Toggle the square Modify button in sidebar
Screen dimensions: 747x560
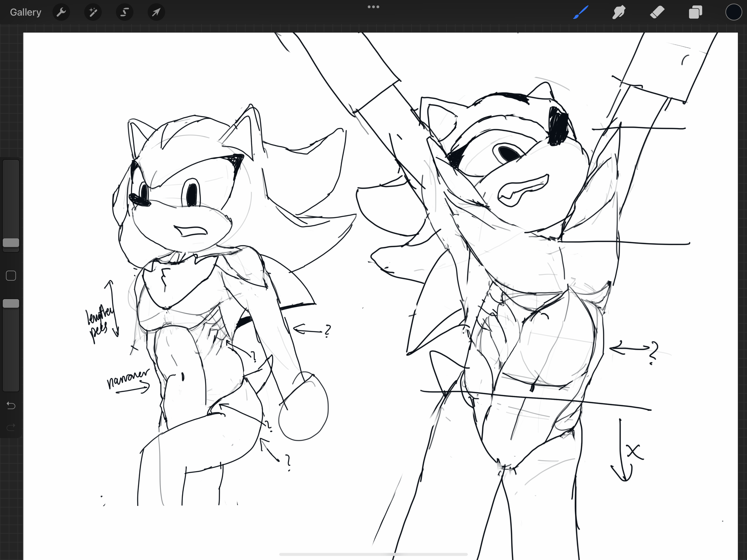11,276
